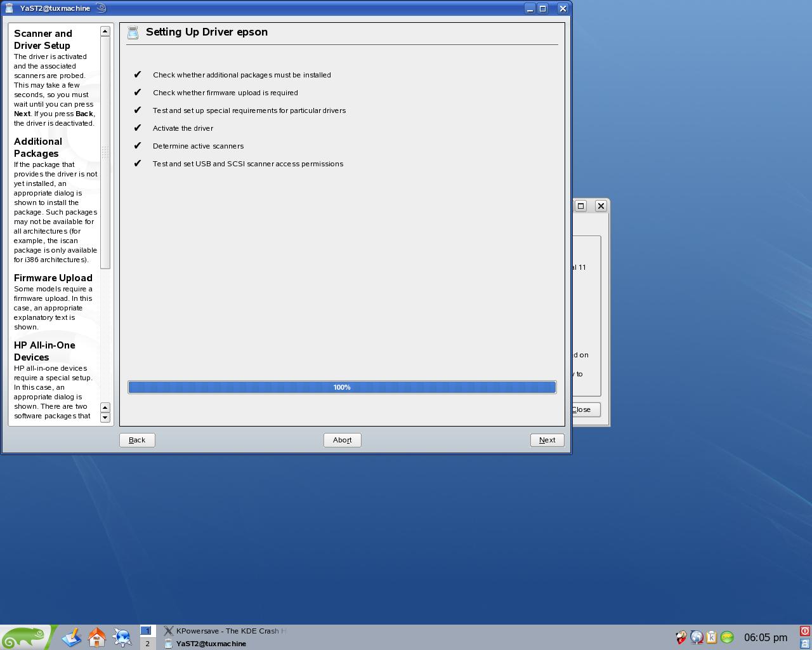This screenshot has width=812, height=650.
Task: Click the 100% progress bar
Action: point(342,387)
